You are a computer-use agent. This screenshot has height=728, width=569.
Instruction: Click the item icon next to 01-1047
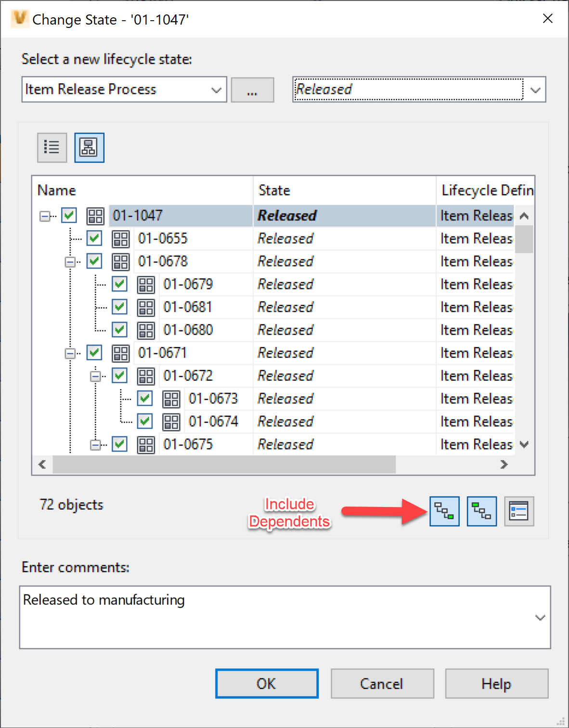95,216
